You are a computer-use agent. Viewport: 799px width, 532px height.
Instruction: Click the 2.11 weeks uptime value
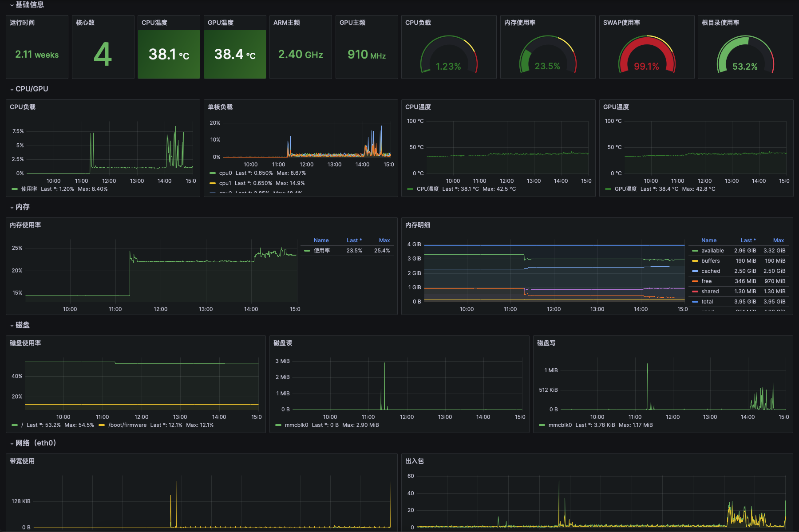pyautogui.click(x=37, y=55)
